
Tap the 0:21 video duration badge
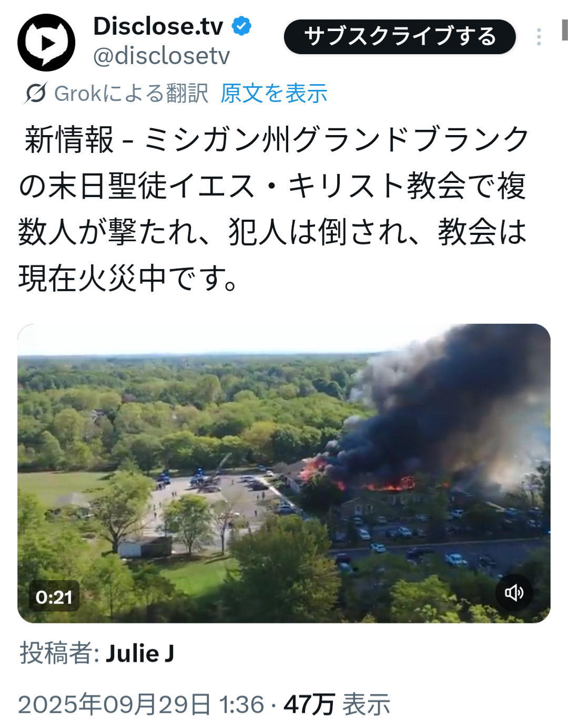pyautogui.click(x=54, y=597)
